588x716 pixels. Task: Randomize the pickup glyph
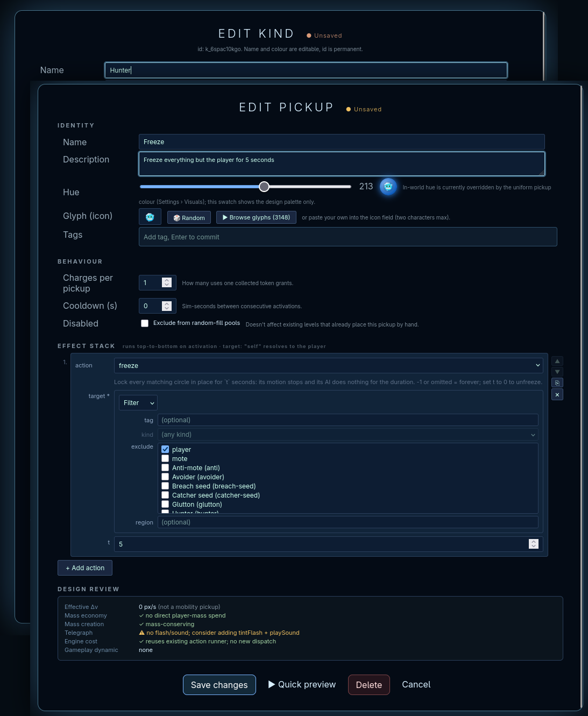pos(189,217)
